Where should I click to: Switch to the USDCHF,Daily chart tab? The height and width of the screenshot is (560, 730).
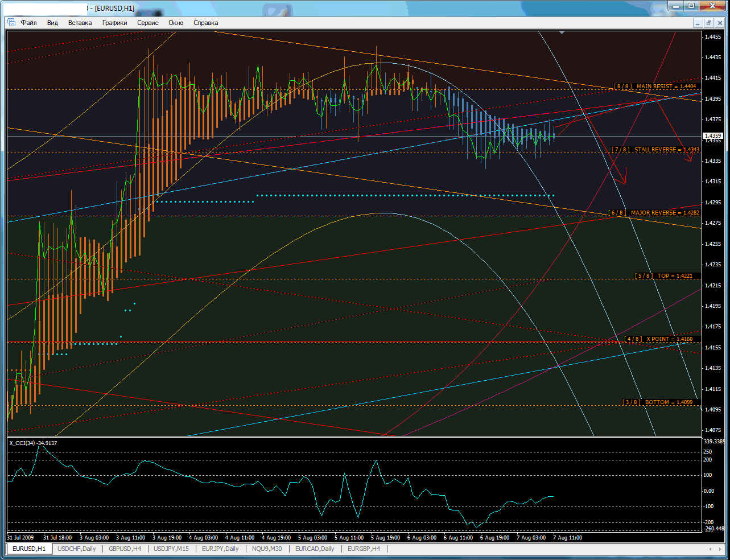point(77,549)
